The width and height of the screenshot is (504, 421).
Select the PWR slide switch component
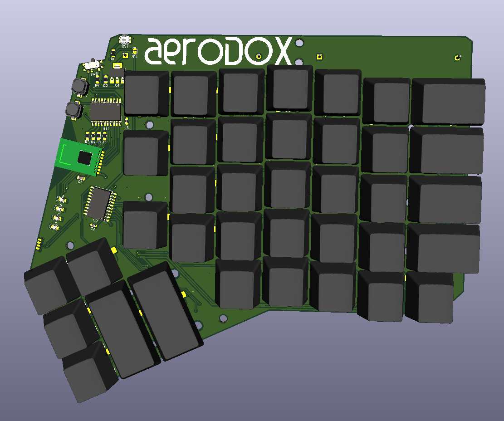point(93,64)
